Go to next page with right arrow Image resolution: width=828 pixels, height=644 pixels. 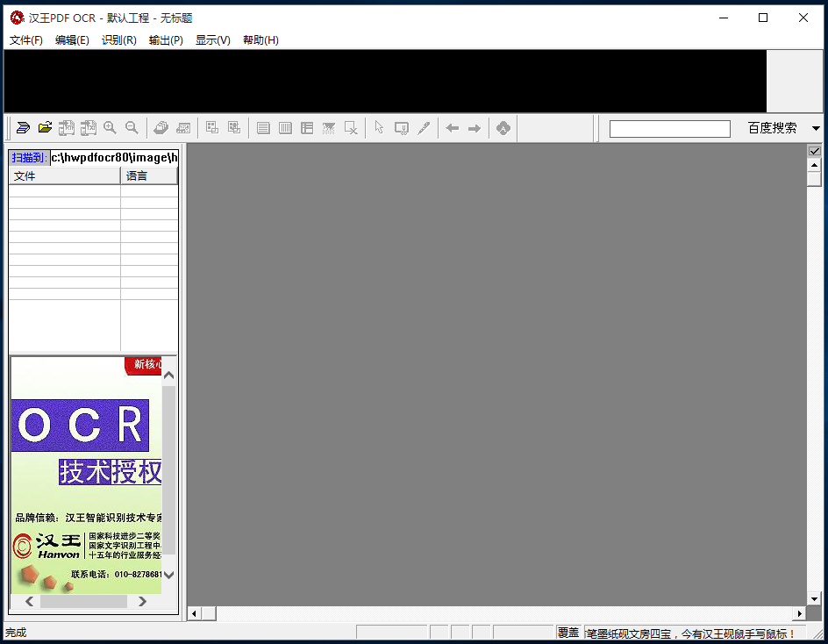[475, 128]
